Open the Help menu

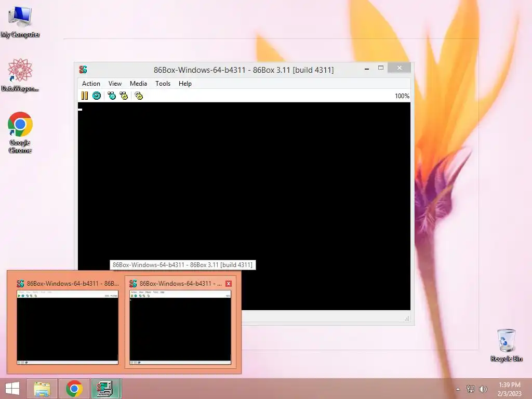click(185, 84)
